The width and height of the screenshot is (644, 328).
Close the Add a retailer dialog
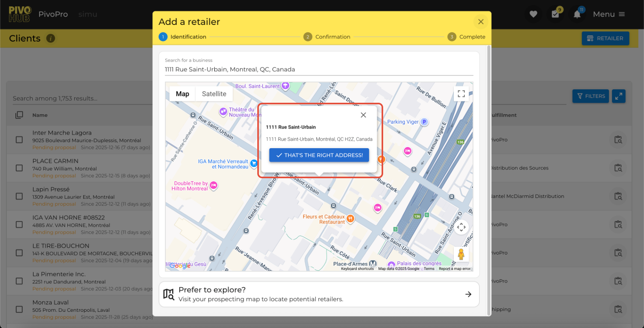click(x=481, y=22)
